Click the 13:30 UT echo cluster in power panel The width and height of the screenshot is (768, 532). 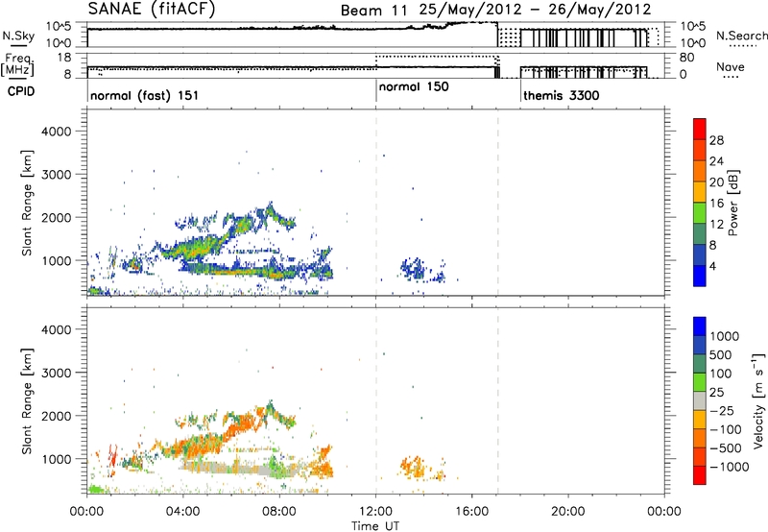point(415,269)
